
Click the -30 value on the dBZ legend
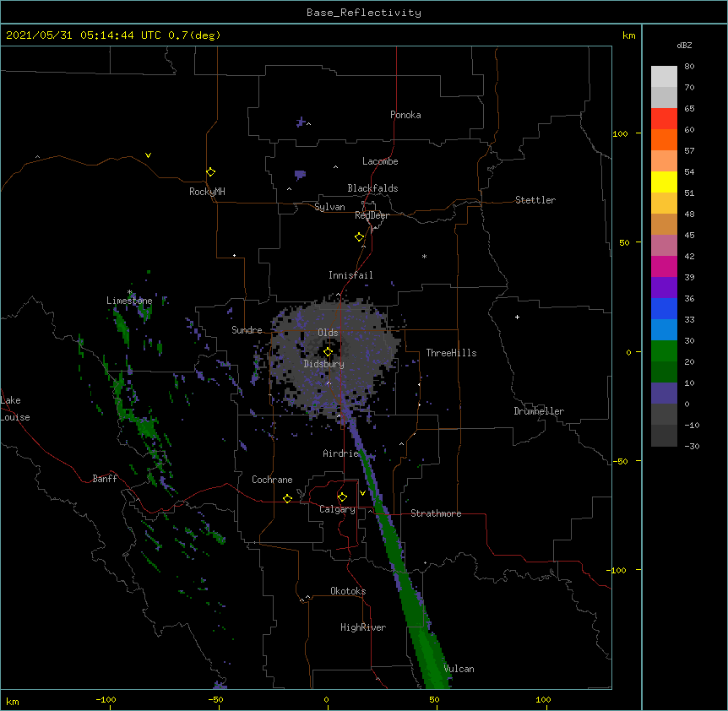[692, 446]
